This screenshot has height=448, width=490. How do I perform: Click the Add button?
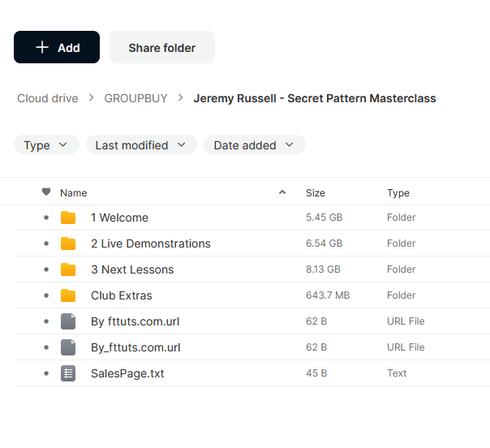[x=57, y=47]
